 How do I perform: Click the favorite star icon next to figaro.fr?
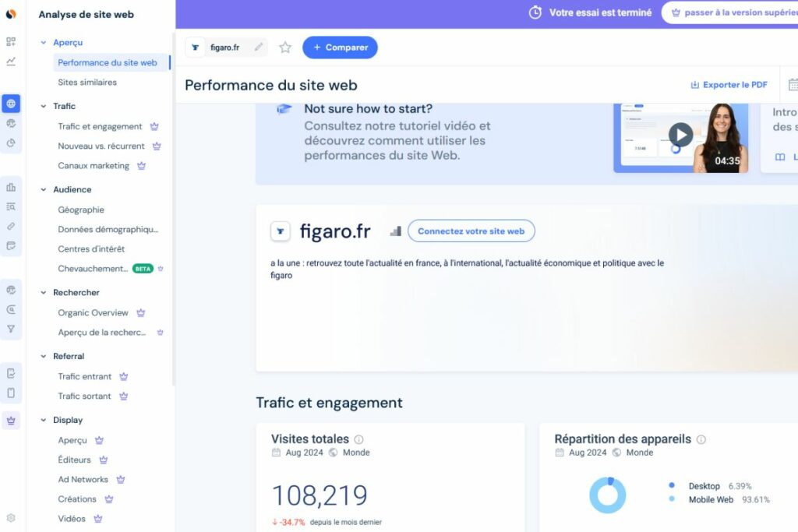pyautogui.click(x=285, y=48)
